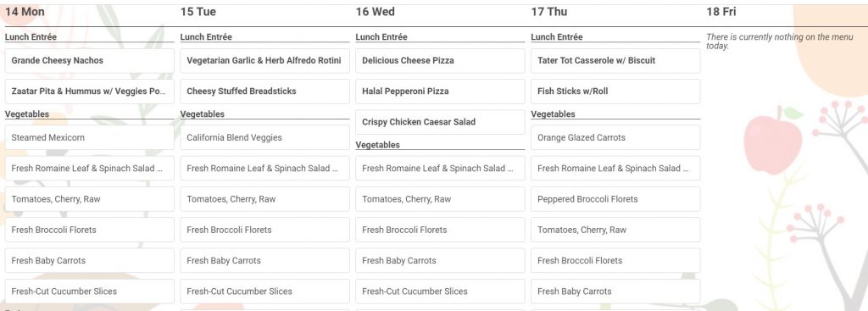Select the 18 Fri day header
This screenshot has width=868, height=311.
(x=721, y=12)
